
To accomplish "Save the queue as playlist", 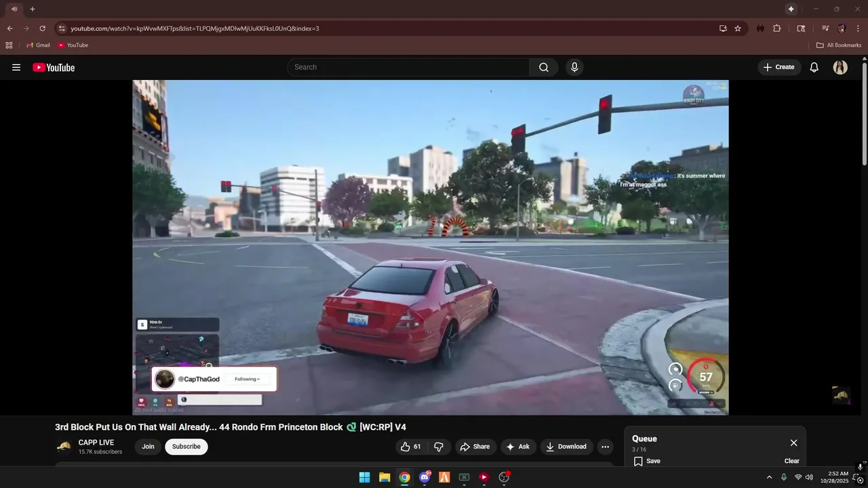I will pyautogui.click(x=647, y=461).
